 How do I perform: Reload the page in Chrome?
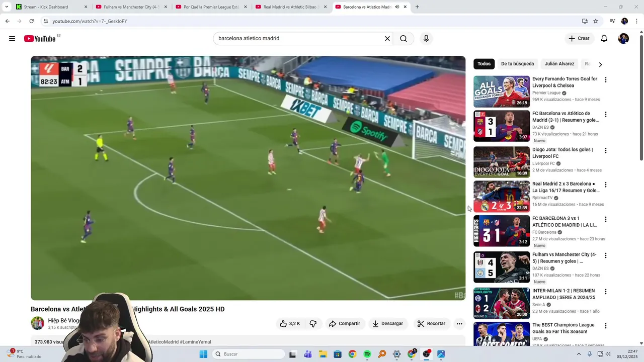tap(31, 21)
